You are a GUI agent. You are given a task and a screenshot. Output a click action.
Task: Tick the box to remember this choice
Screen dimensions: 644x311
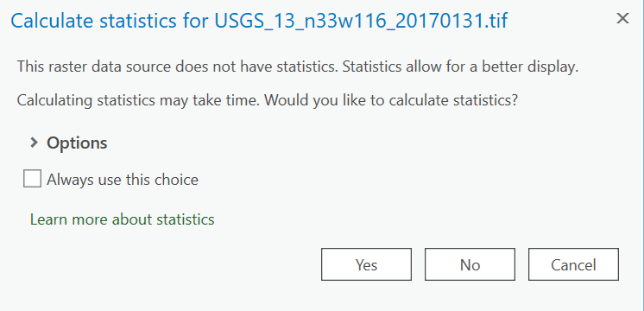(x=32, y=179)
